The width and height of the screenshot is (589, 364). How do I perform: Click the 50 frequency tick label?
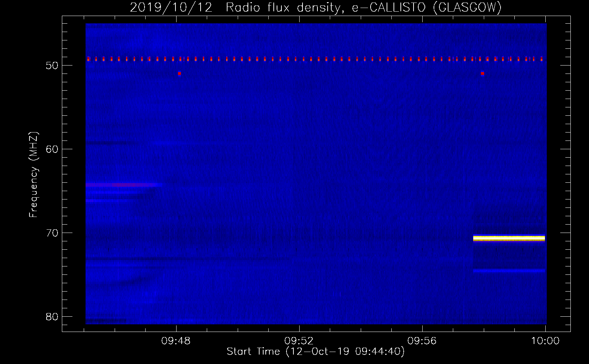click(x=52, y=66)
